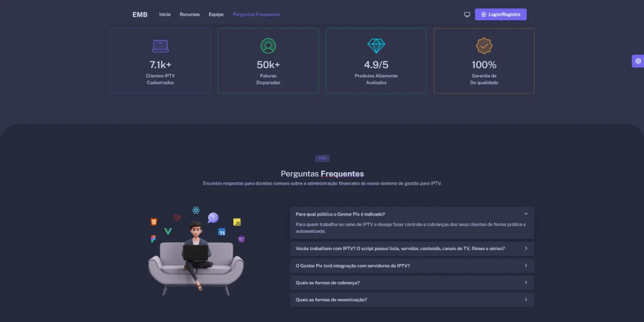The image size is (644, 322).
Task: Collapse the 'Para qual público o Gestor Pix' question
Action: coord(412,214)
